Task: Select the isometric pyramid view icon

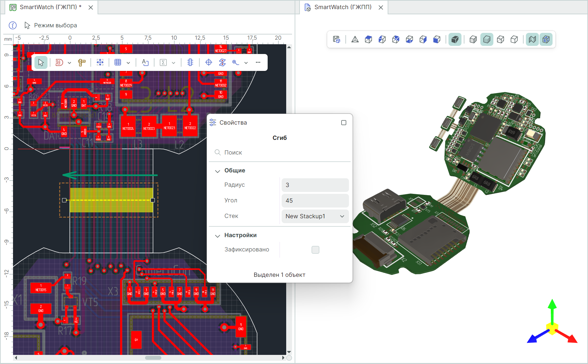Action: click(x=355, y=39)
